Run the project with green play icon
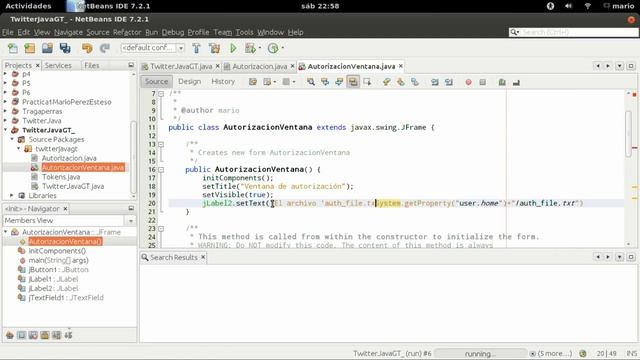Viewport: 640px width, 360px height. pyautogui.click(x=233, y=48)
